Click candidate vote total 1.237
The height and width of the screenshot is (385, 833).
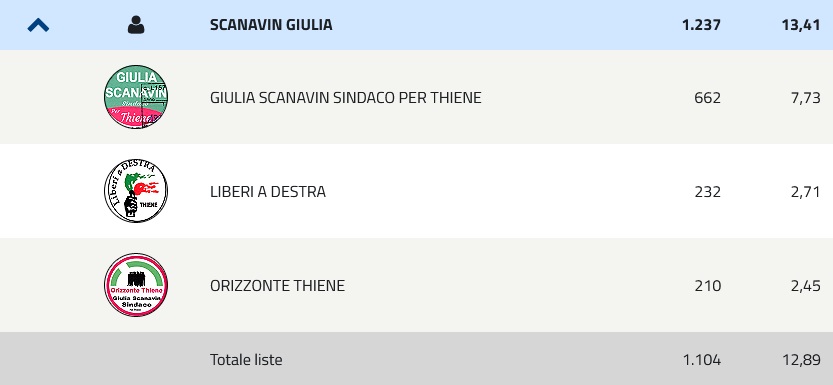[x=701, y=25]
